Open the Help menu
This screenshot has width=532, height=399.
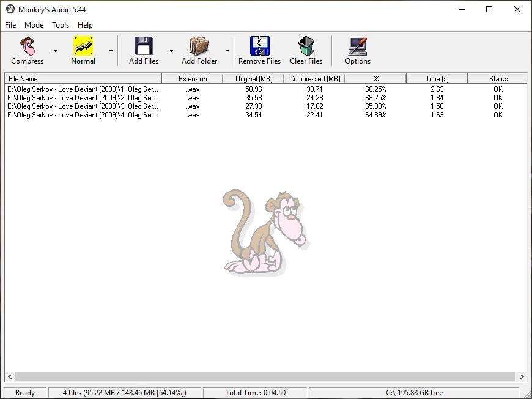click(x=85, y=25)
